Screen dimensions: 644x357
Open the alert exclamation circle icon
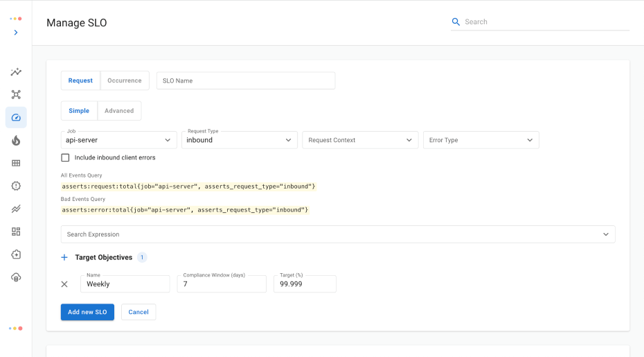(16, 186)
